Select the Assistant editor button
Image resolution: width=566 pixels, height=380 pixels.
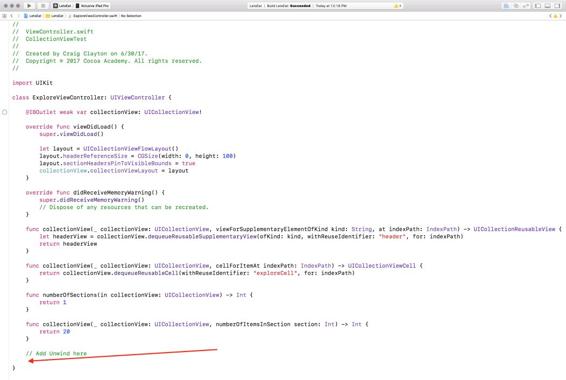pyautogui.click(x=516, y=6)
